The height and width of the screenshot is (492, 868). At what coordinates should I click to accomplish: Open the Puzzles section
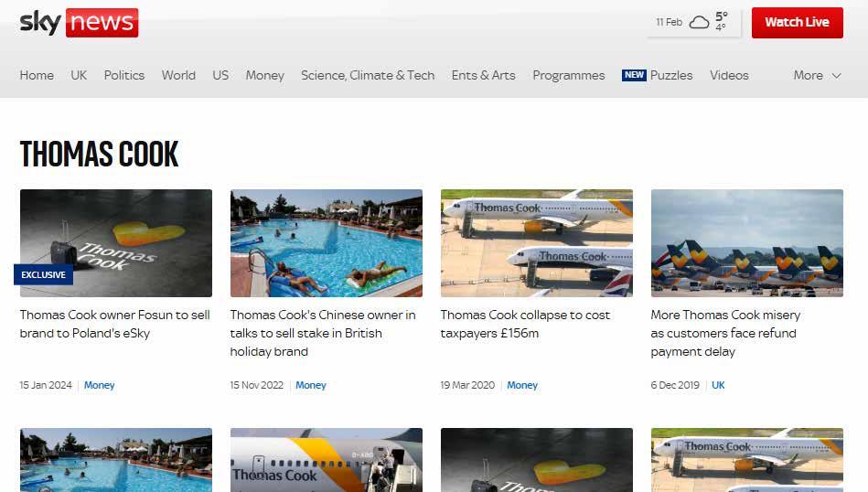pyautogui.click(x=671, y=75)
